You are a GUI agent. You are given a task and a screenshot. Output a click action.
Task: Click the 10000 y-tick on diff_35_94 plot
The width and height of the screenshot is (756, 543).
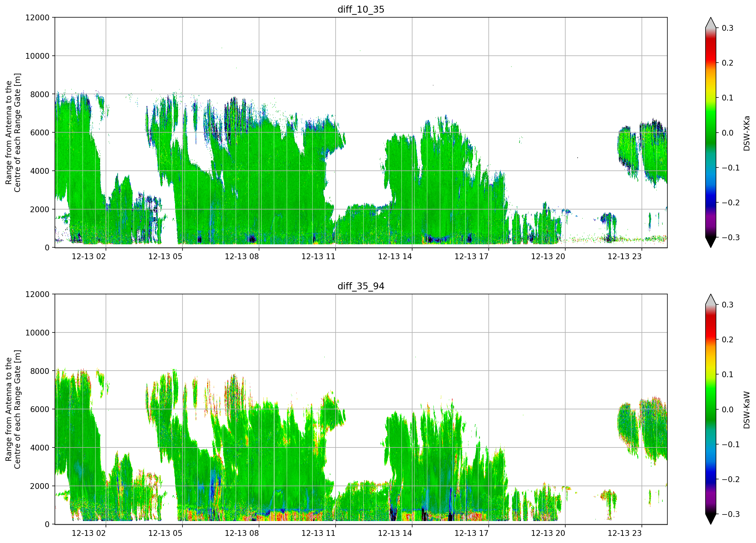click(37, 333)
